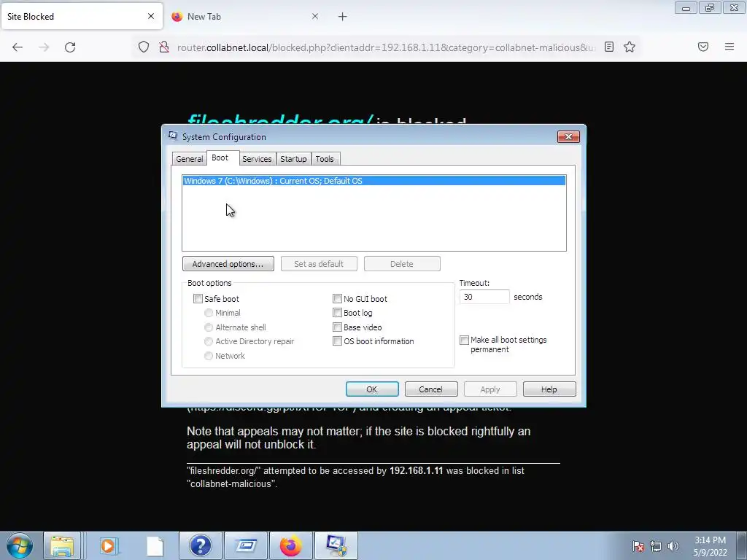Open the Startup tab
The height and width of the screenshot is (560, 747).
click(x=293, y=159)
